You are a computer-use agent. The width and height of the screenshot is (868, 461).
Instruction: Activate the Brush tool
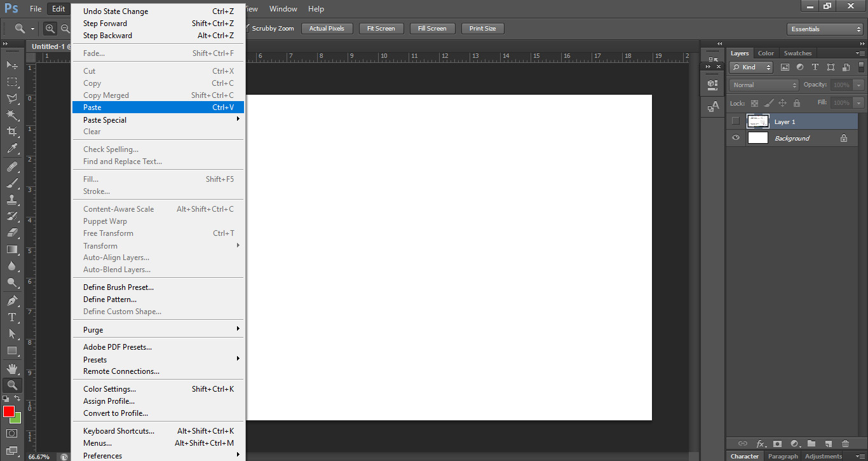coord(12,182)
